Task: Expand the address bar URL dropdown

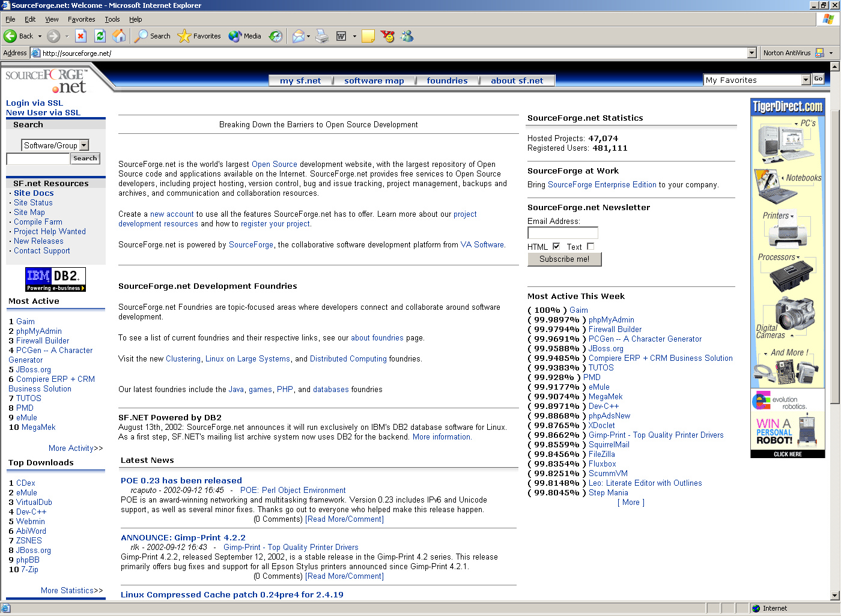Action: pos(751,53)
